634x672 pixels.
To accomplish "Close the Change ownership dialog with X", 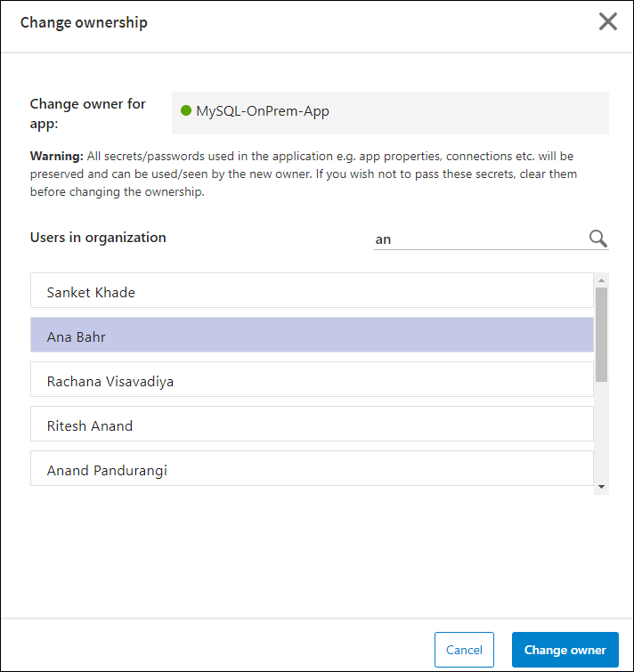I will [607, 22].
